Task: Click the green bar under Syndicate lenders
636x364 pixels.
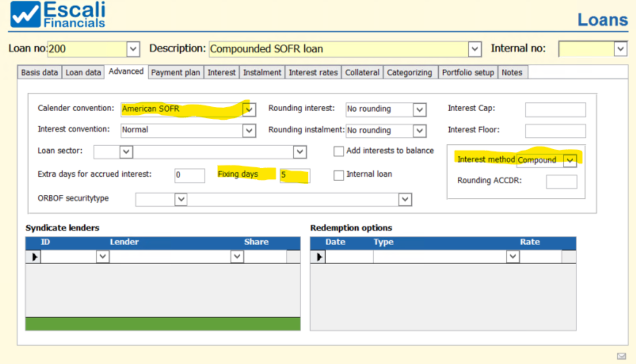Action: [163, 324]
